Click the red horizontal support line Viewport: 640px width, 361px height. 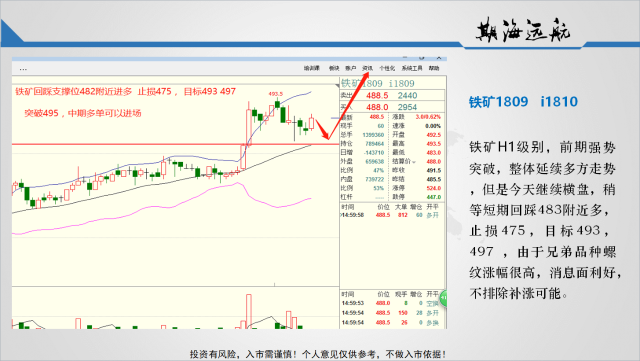point(176,144)
